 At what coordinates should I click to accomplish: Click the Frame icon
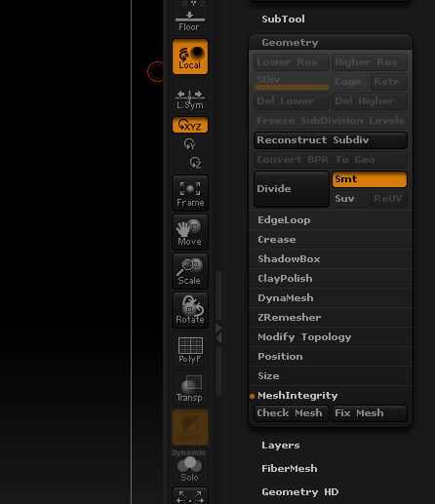point(190,194)
